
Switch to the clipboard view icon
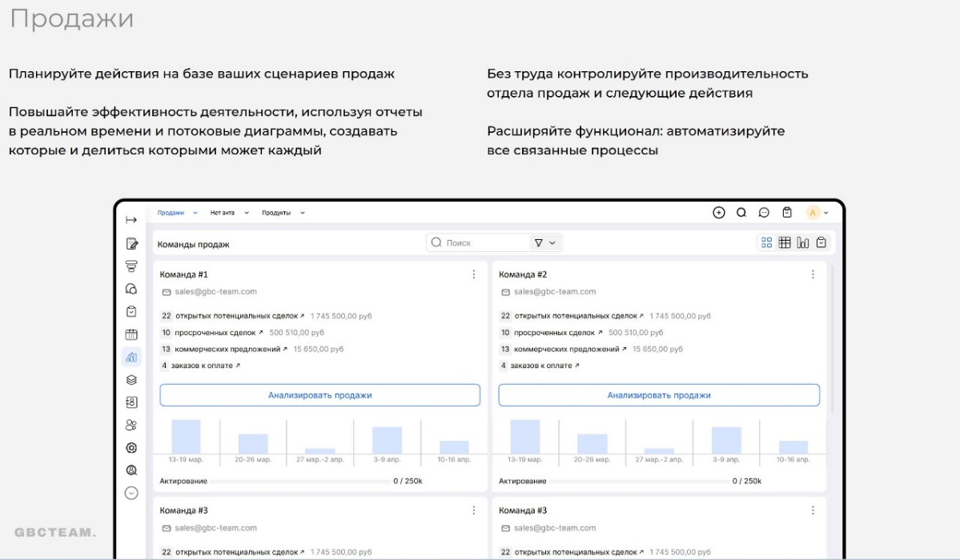coord(821,243)
